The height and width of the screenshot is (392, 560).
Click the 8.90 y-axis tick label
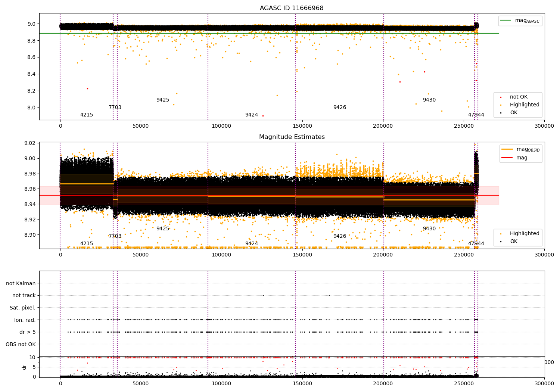pos(29,234)
